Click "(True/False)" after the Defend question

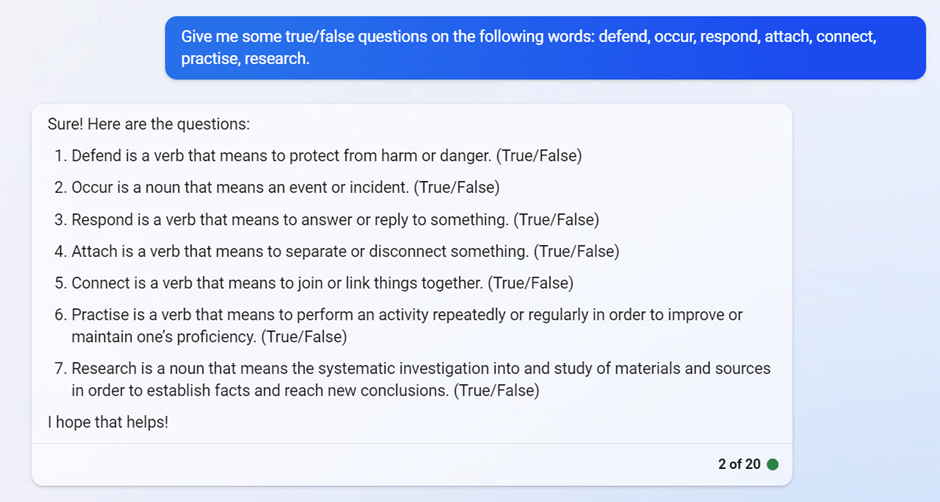click(539, 156)
